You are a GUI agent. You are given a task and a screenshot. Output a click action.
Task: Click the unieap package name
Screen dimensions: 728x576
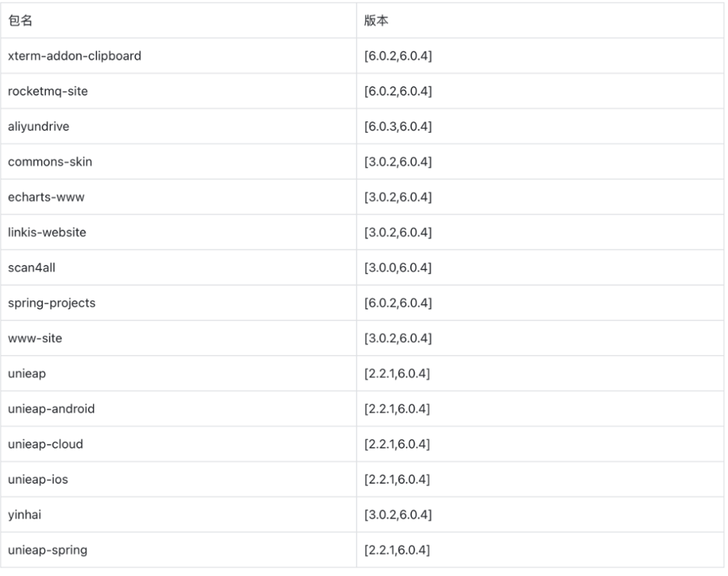coord(27,373)
